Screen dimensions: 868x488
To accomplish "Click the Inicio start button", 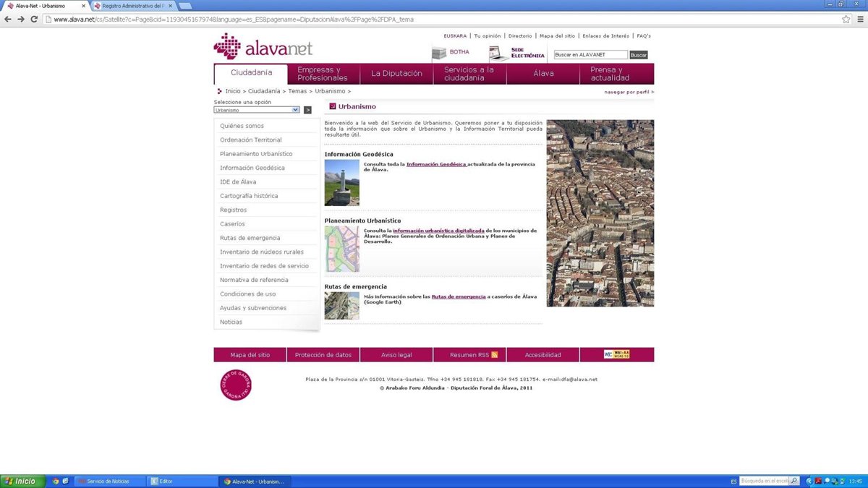I will (x=20, y=481).
